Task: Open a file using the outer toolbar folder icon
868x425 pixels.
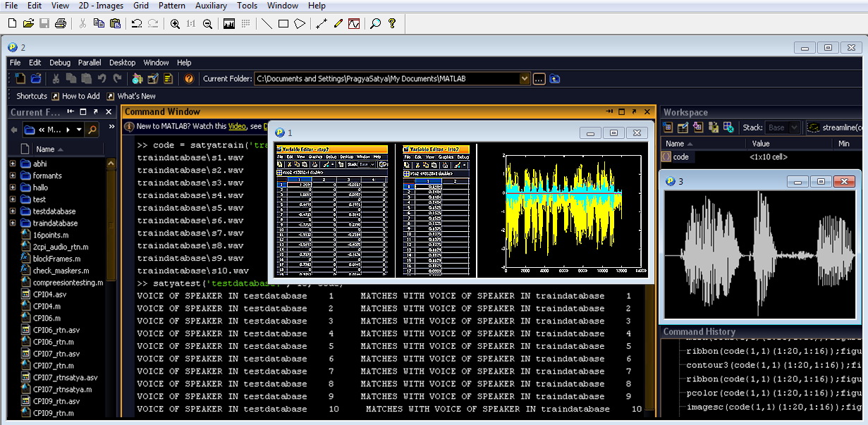Action: 28,23
